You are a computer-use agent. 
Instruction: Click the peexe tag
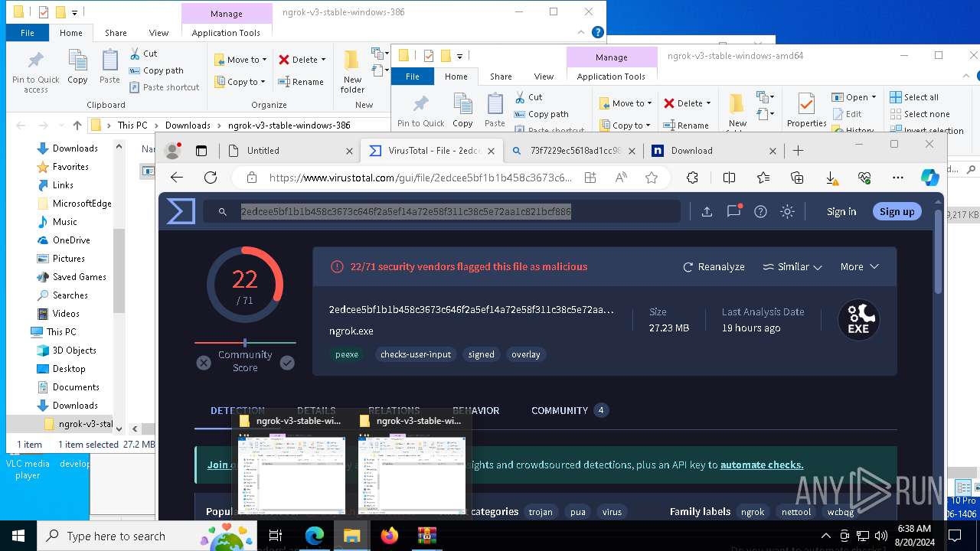tap(347, 354)
